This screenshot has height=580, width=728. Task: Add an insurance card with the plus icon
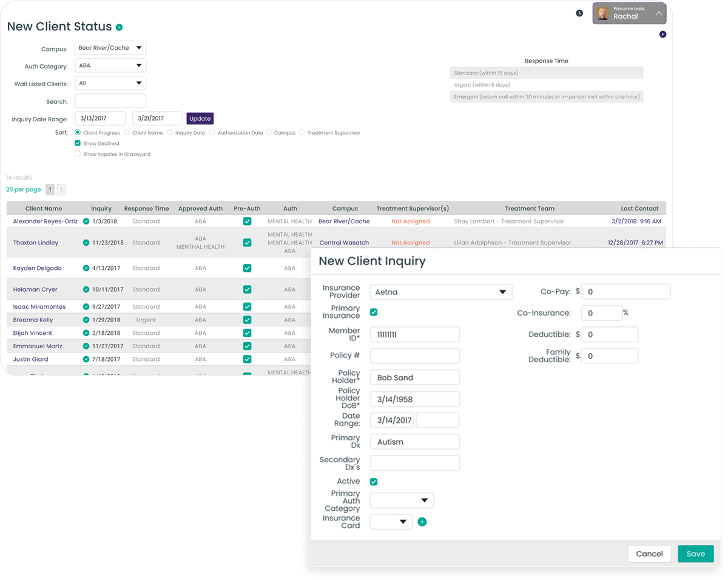(422, 522)
